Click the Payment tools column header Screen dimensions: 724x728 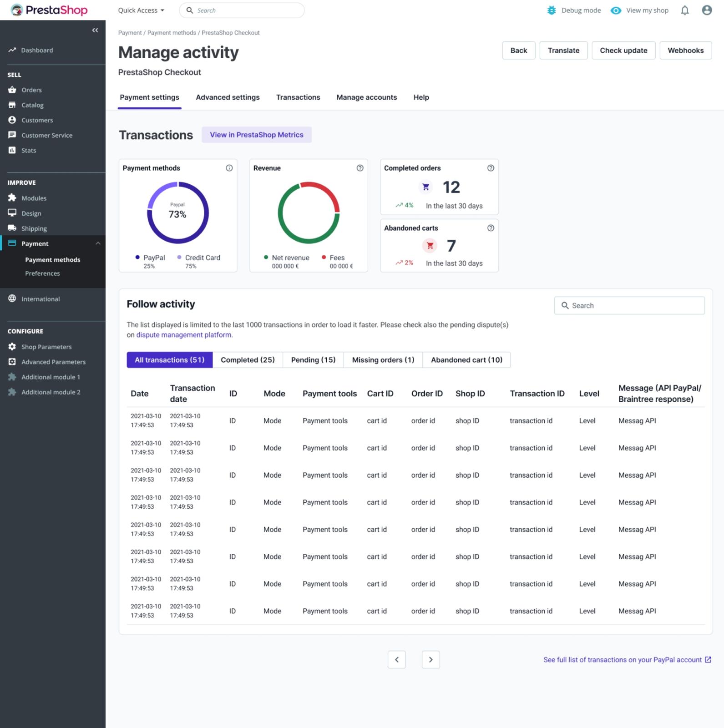tap(329, 394)
